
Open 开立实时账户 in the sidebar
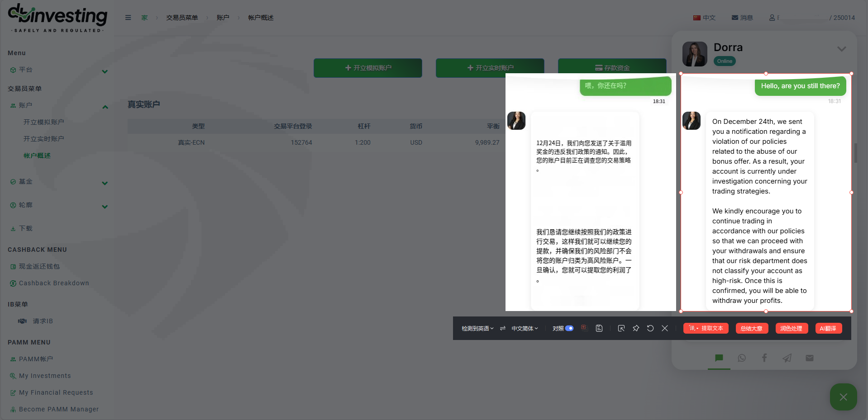43,139
